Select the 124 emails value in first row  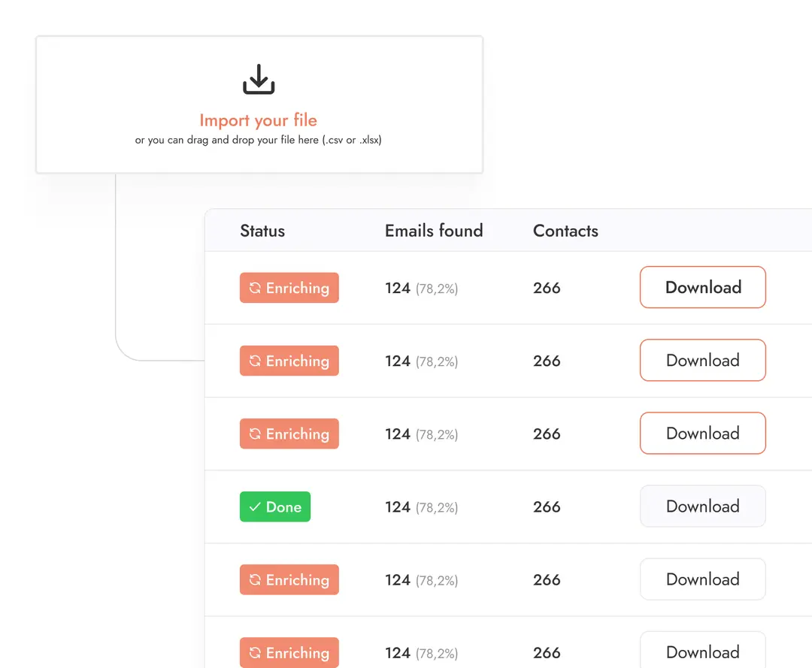(x=398, y=288)
